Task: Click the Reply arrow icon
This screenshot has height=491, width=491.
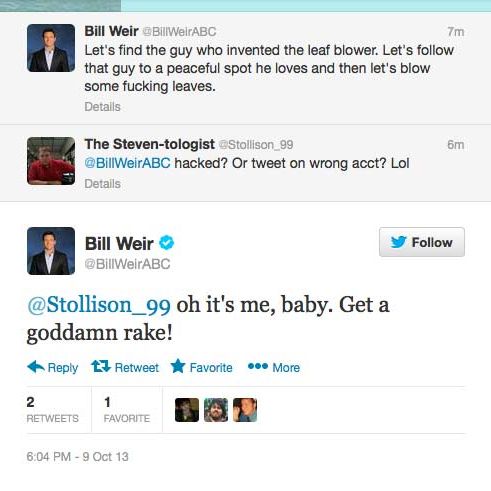Action: click(36, 367)
